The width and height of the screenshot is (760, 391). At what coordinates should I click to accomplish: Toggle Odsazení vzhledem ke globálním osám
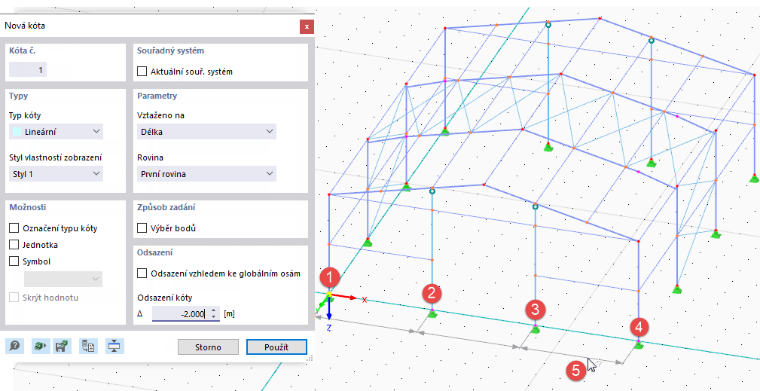(142, 273)
